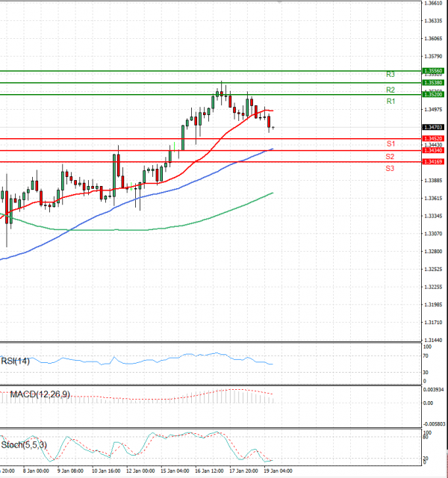Viewport: 448px width, 478px height.
Task: Click the 1.31710 price axis value
Action: point(433,323)
